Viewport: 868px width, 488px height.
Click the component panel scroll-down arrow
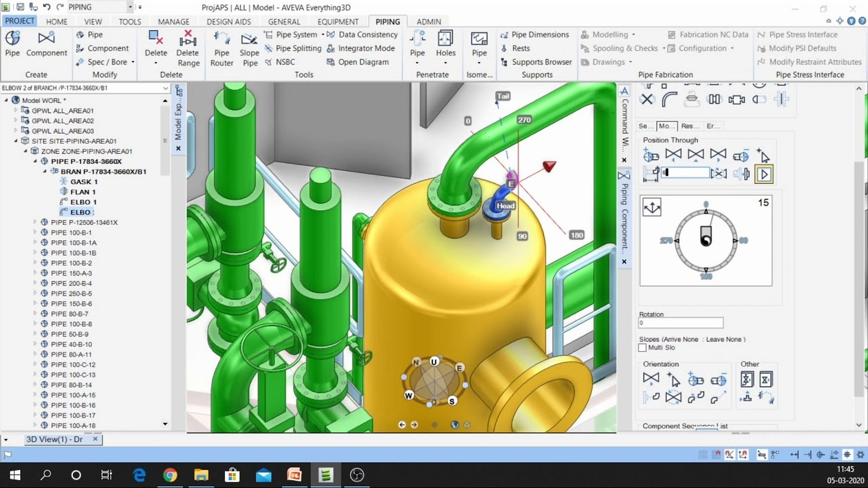click(x=859, y=425)
